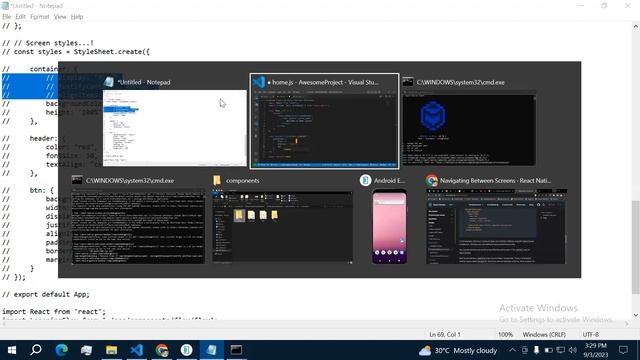
Task: Open Google Chrome from the taskbar
Action: click(x=162, y=350)
